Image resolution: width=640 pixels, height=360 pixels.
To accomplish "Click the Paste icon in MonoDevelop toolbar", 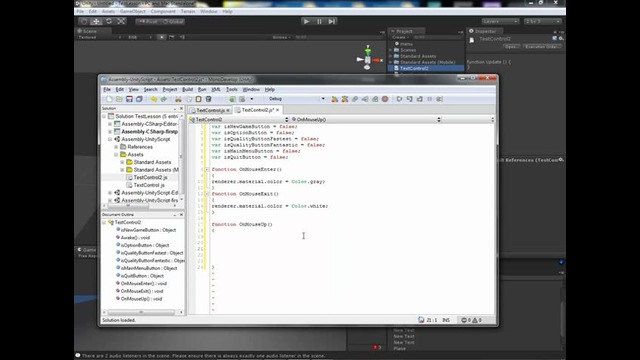I will [x=198, y=99].
